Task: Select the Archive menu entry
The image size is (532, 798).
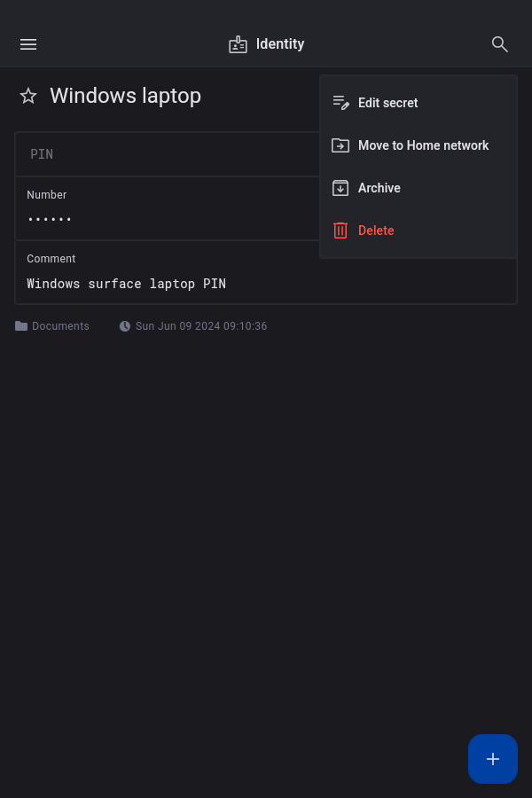Action: (x=379, y=188)
